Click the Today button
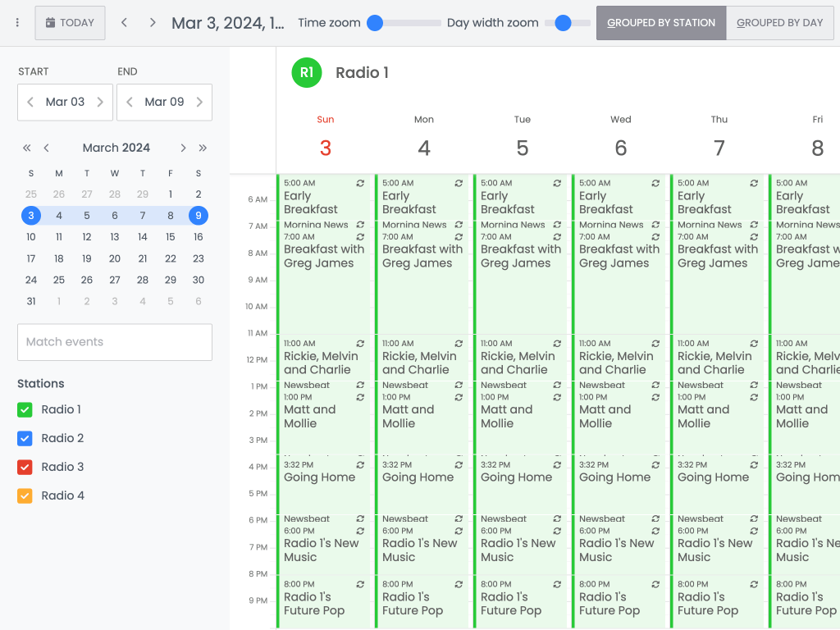The width and height of the screenshot is (840, 630). point(71,22)
